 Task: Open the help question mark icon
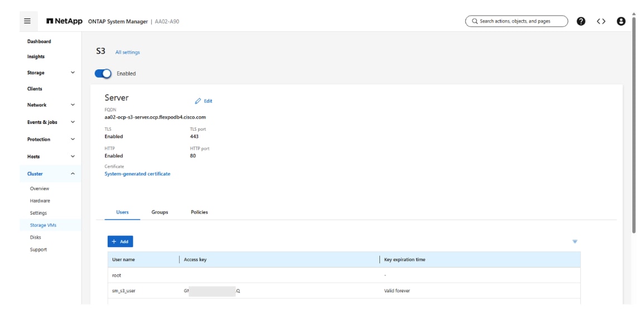(x=581, y=21)
